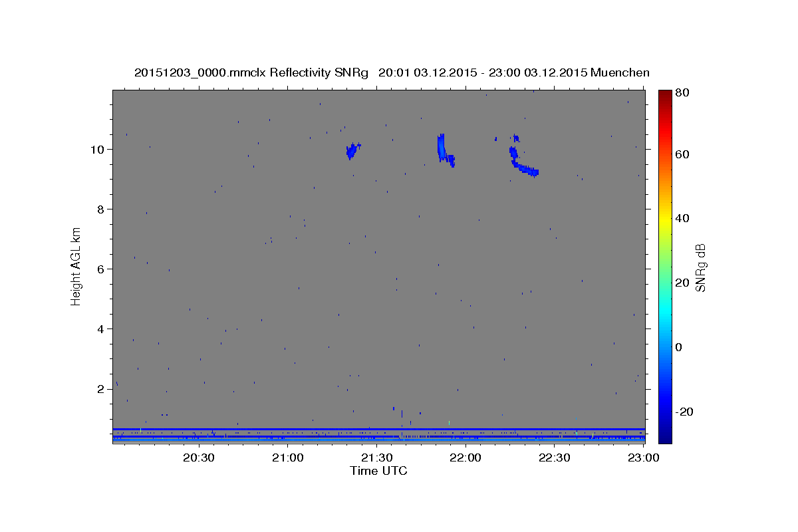Image resolution: width=798 pixels, height=532 pixels.
Task: Click the 21:30 time tick label
Action: pos(376,458)
